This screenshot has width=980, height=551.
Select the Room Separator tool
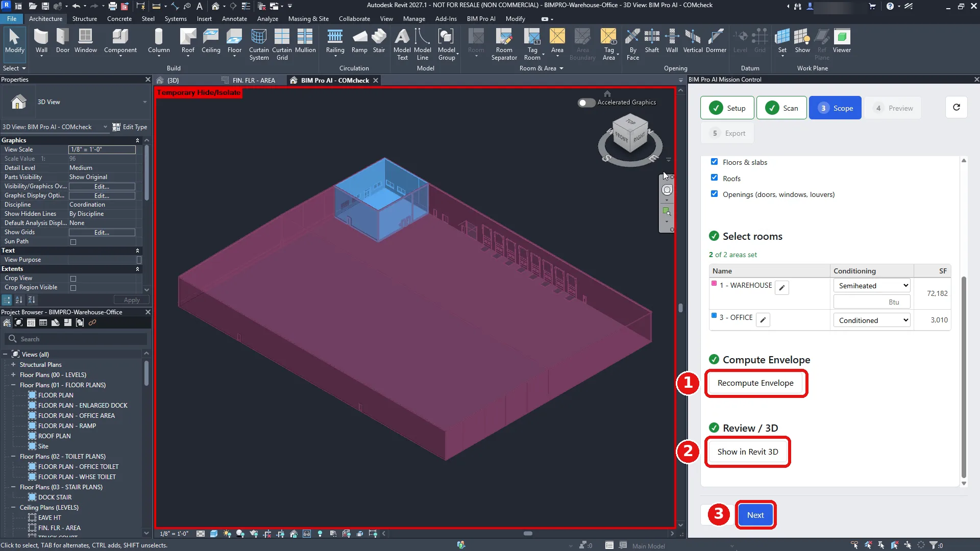[504, 45]
